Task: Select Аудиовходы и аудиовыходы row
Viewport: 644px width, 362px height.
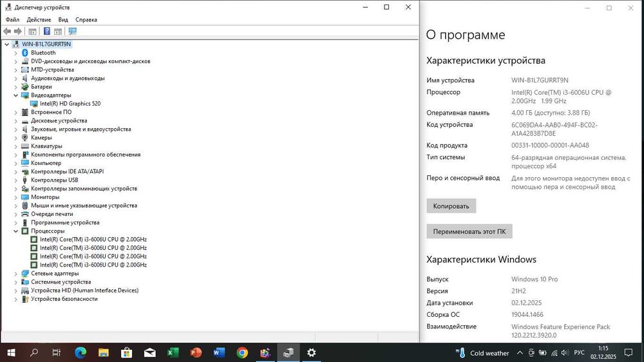Action: click(68, 78)
